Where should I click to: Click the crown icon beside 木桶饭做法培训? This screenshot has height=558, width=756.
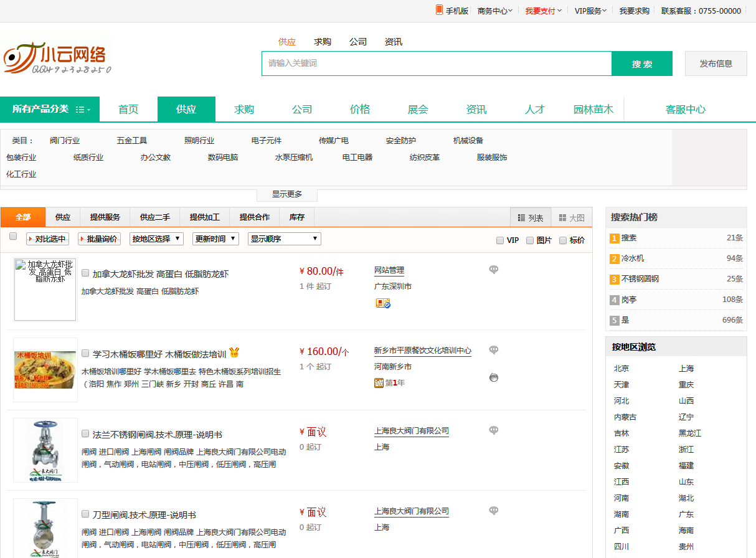[x=235, y=353]
